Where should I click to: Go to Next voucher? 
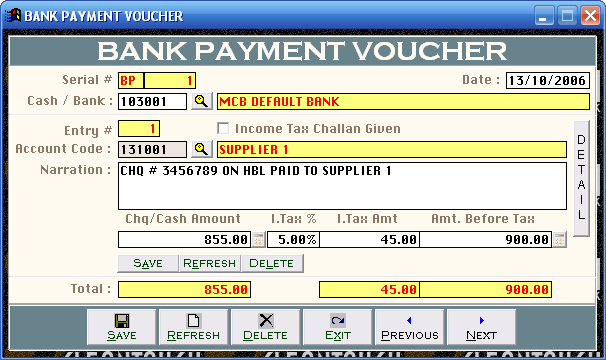pos(481,327)
